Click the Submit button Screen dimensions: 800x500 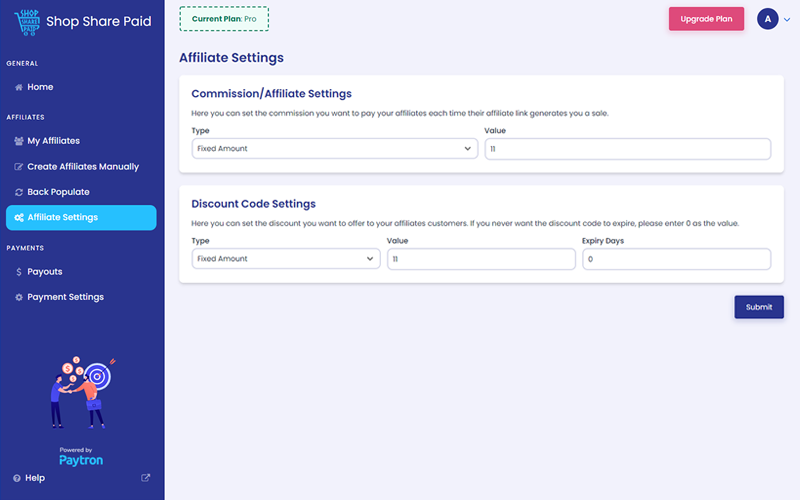tap(759, 307)
